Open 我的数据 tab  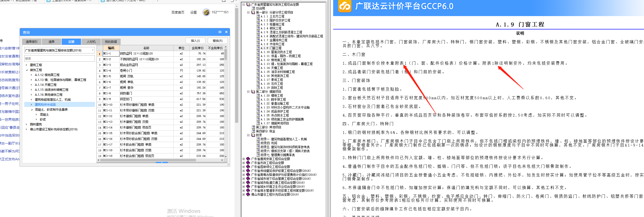click(111, 42)
